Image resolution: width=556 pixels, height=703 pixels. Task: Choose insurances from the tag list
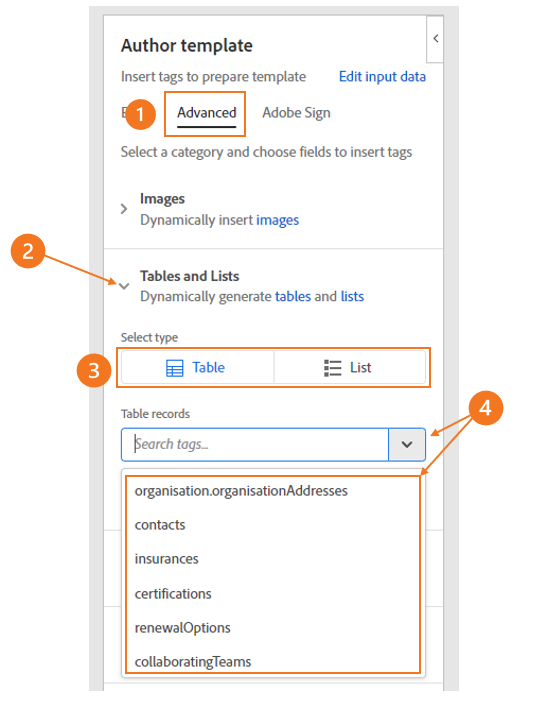(x=273, y=559)
